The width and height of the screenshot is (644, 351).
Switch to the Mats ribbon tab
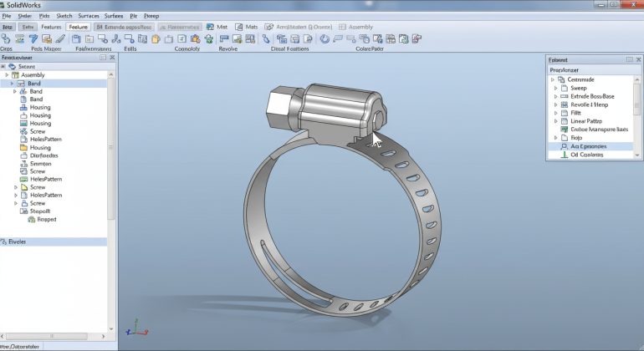tap(247, 27)
